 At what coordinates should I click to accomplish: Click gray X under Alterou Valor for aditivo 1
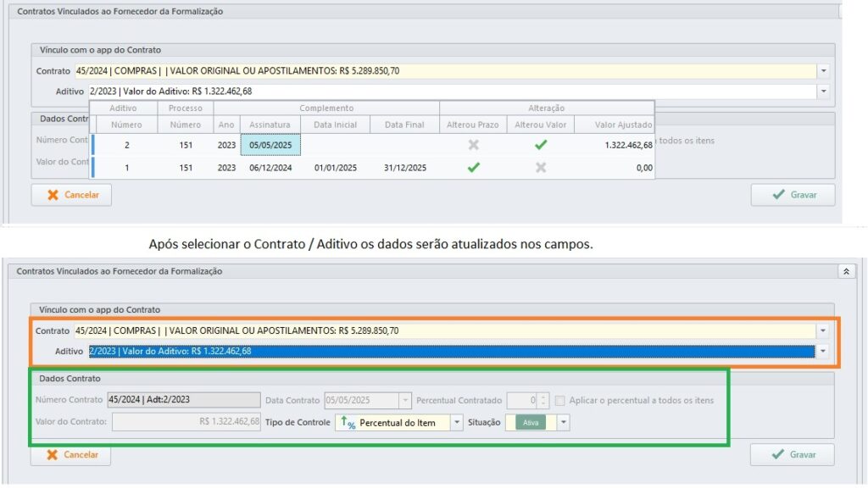pyautogui.click(x=541, y=168)
